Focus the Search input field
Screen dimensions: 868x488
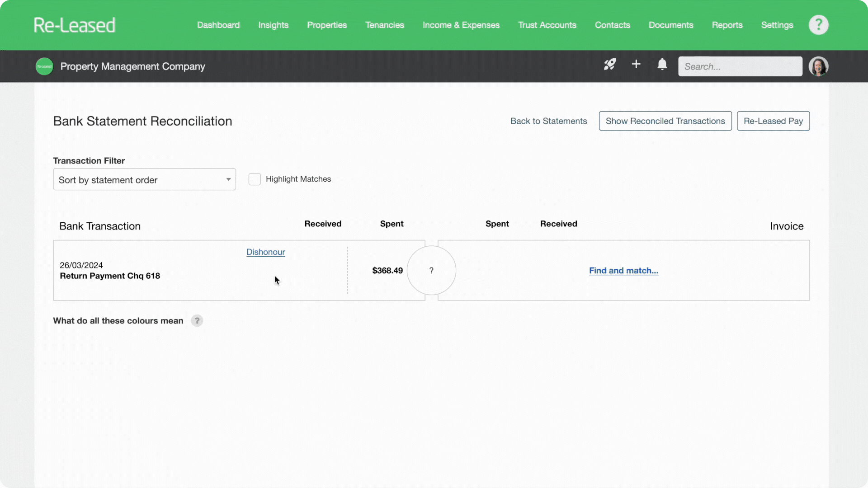click(740, 66)
